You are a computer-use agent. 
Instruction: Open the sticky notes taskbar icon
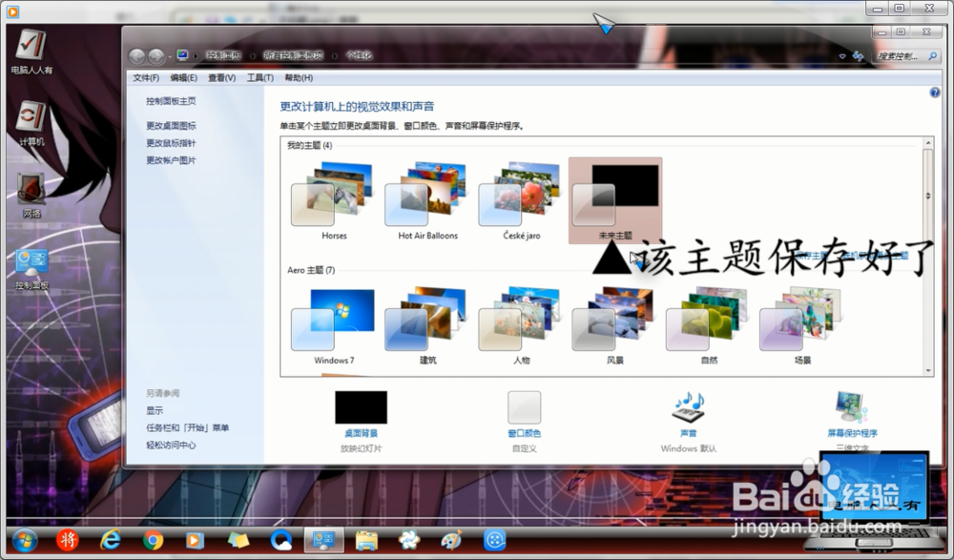238,540
